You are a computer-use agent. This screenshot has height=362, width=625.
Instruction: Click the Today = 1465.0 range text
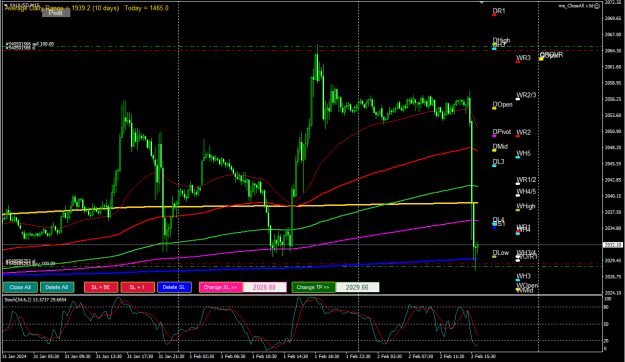click(x=146, y=8)
